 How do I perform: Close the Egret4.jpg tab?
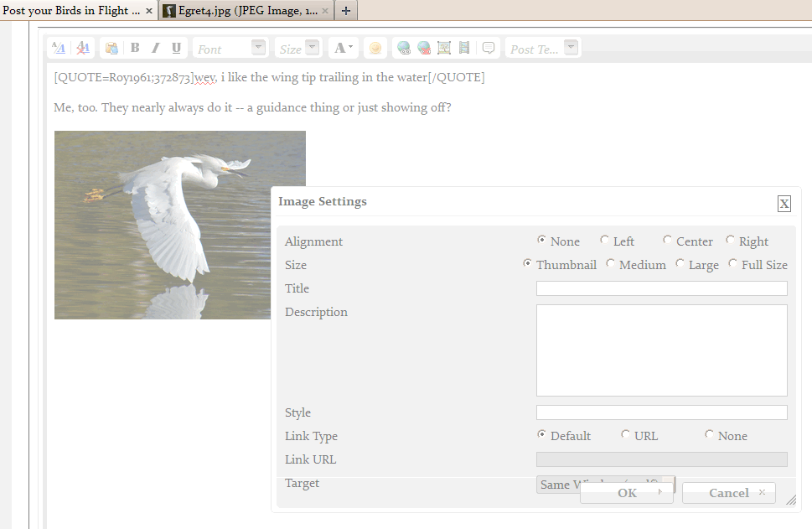click(x=324, y=11)
